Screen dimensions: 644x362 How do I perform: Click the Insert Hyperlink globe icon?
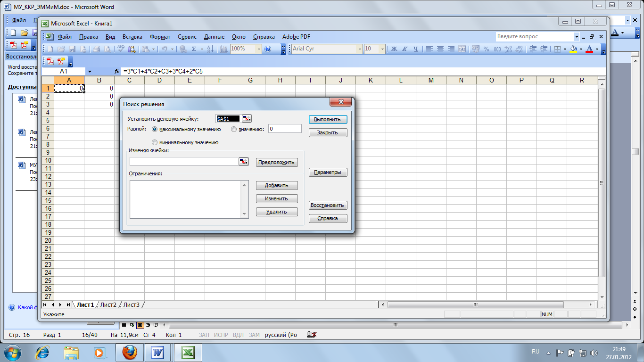(183, 49)
